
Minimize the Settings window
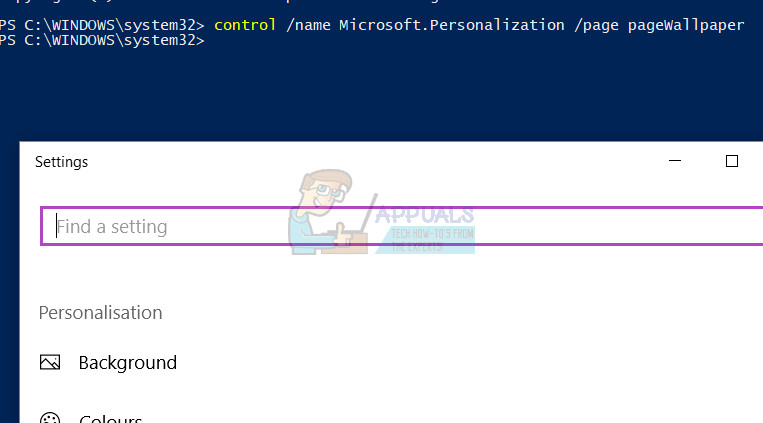coord(679,161)
